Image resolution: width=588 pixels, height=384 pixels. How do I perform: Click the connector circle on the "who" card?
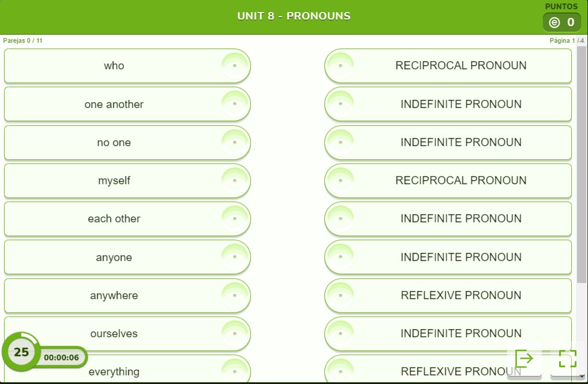[234, 66]
